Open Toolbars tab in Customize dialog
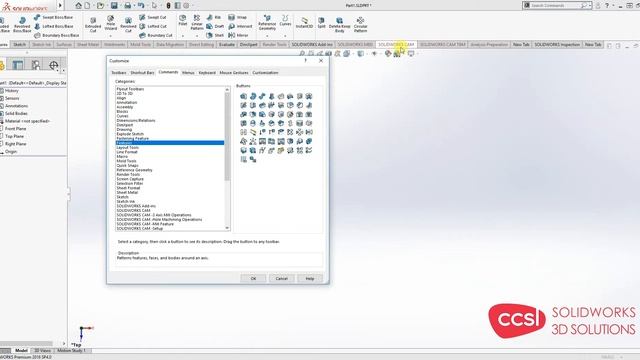This screenshot has width=640, height=360. point(119,73)
